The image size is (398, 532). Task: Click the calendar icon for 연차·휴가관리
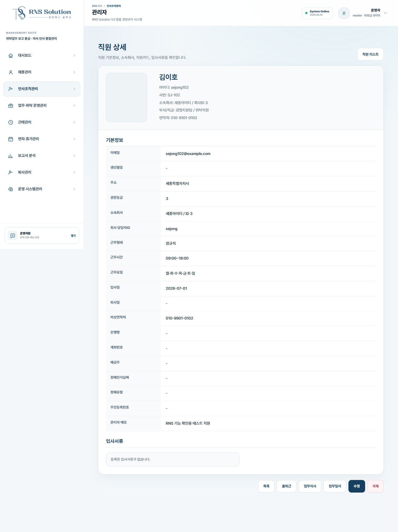(x=11, y=139)
